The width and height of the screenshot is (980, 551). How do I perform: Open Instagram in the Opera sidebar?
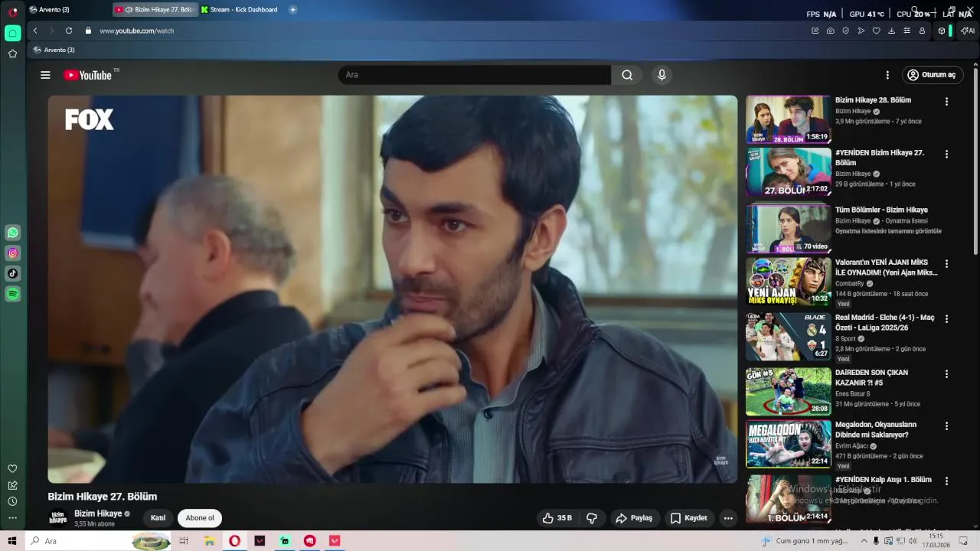pyautogui.click(x=13, y=253)
